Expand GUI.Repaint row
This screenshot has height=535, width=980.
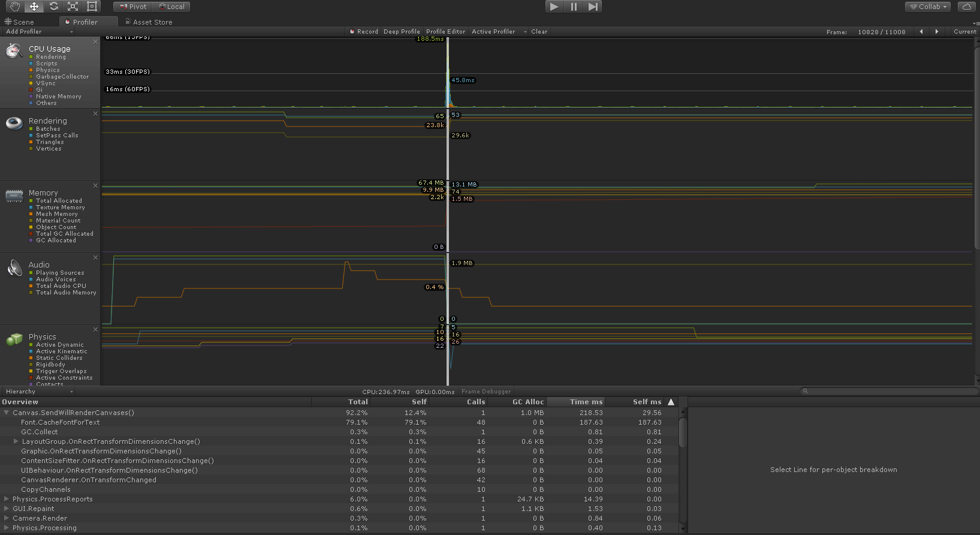click(x=7, y=509)
